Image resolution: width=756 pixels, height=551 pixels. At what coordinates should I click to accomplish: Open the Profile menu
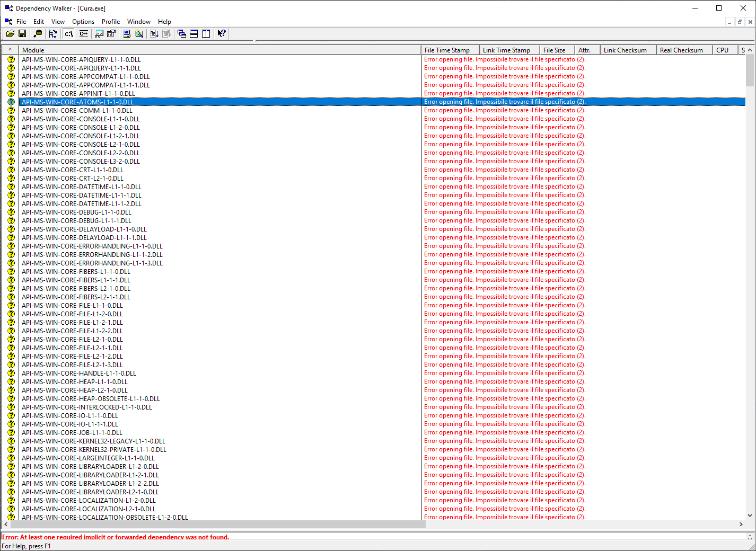tap(110, 22)
